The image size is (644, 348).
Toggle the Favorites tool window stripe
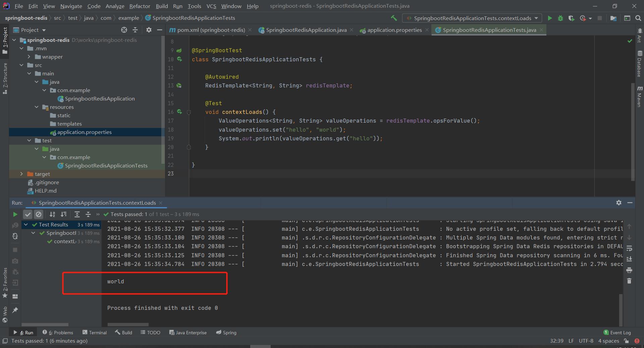[5, 283]
